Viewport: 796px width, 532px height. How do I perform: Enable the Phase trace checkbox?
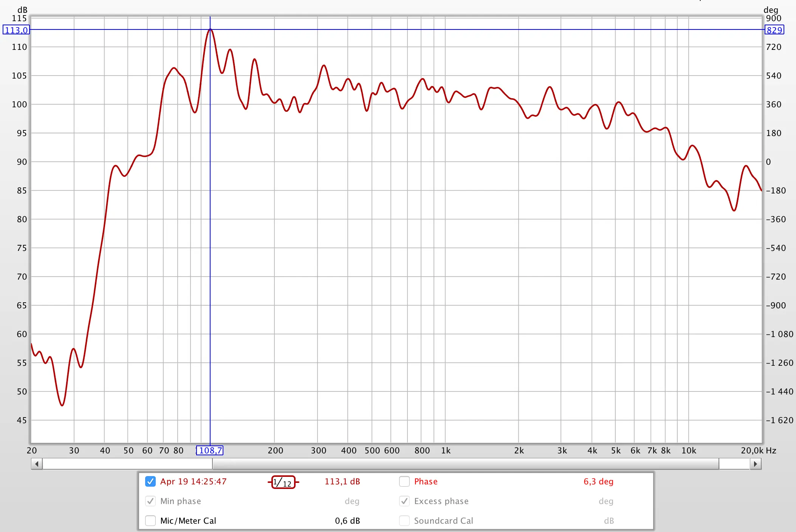tap(404, 481)
